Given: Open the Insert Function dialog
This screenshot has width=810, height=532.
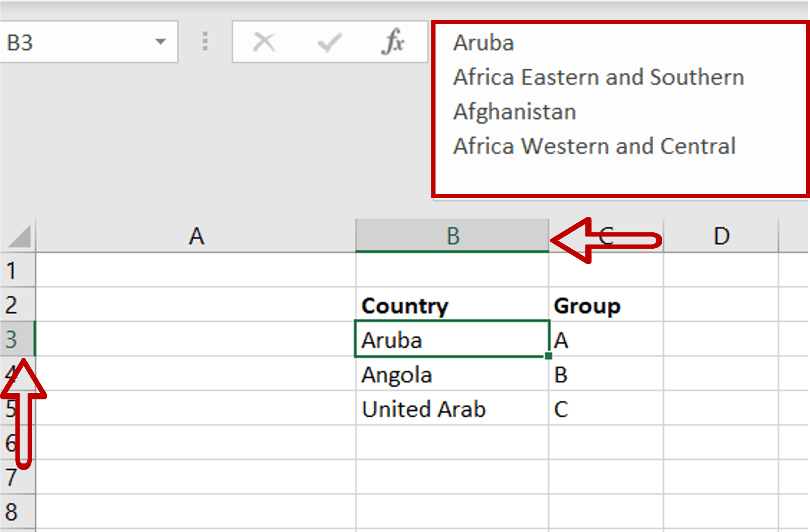Looking at the screenshot, I should [393, 41].
